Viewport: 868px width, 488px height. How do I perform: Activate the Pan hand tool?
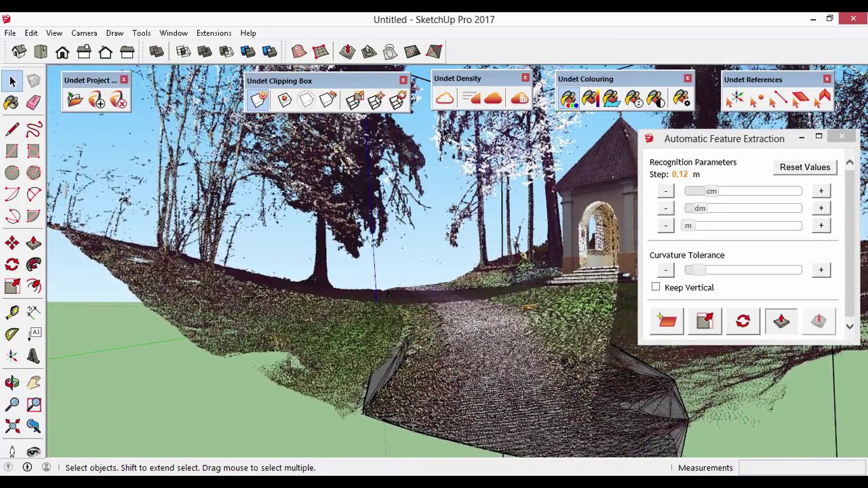(x=33, y=383)
